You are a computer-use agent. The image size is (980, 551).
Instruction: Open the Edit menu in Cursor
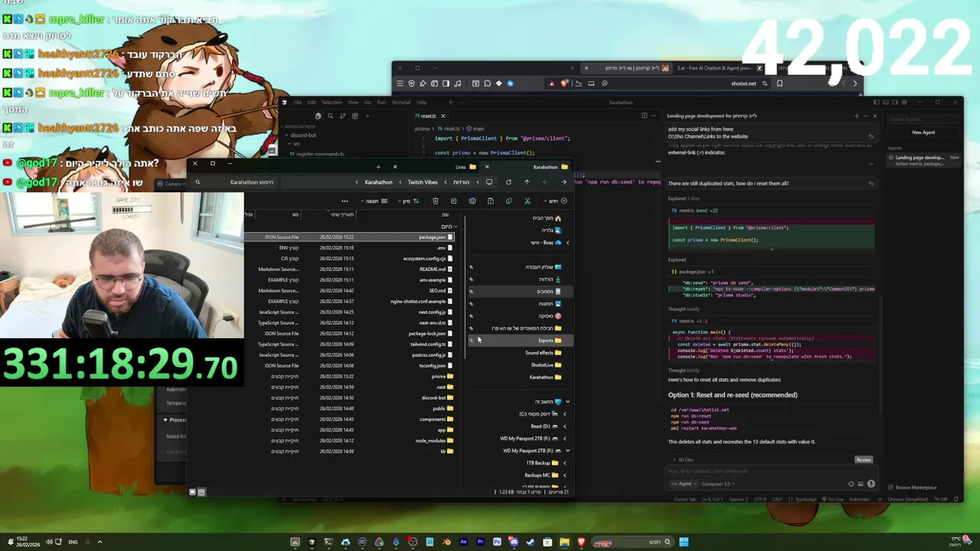coord(311,102)
